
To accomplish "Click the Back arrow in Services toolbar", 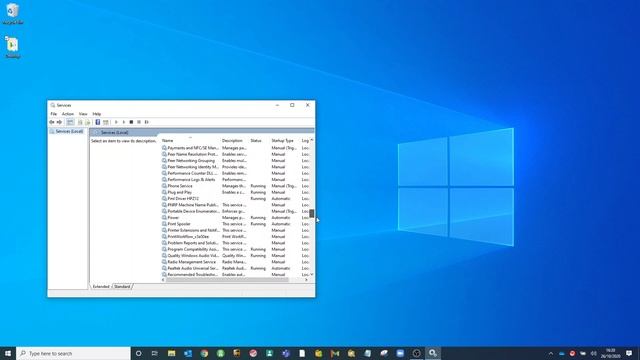I will 52,122.
